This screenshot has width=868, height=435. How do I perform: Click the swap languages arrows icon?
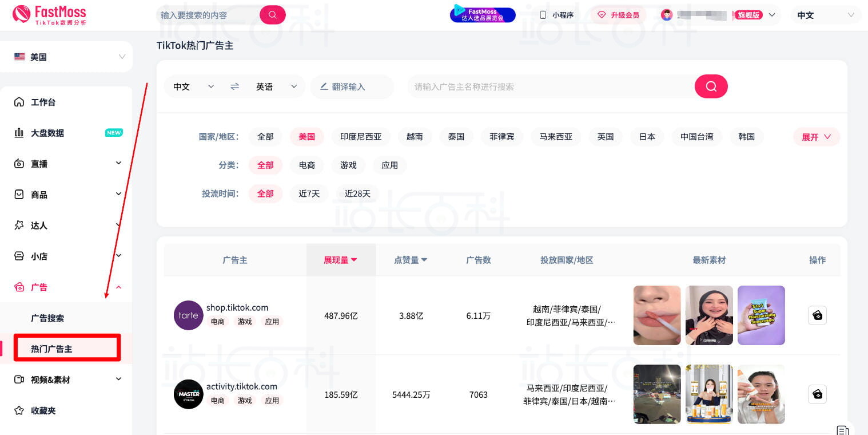[234, 86]
